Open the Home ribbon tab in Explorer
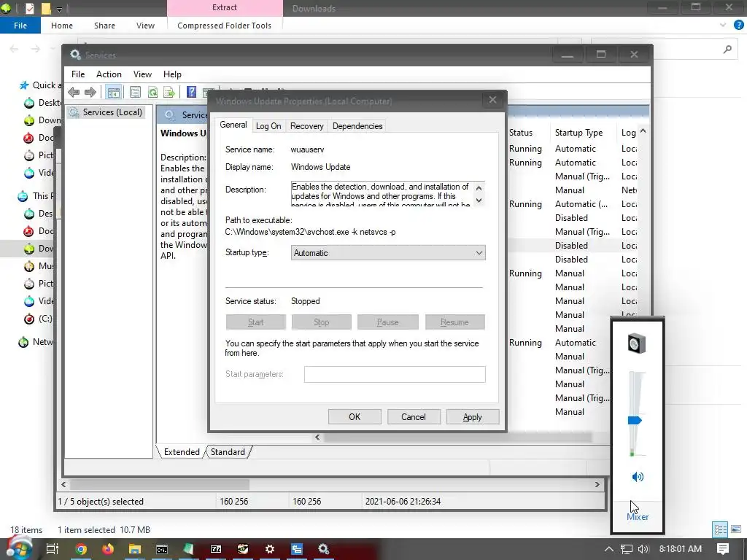Viewport: 747px width, 560px height. point(62,26)
